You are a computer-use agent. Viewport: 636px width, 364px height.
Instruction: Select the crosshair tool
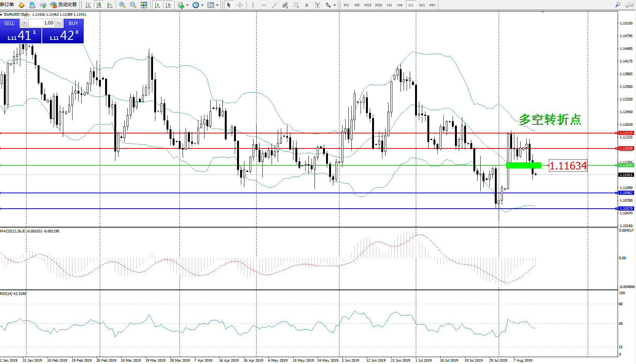(240, 5)
